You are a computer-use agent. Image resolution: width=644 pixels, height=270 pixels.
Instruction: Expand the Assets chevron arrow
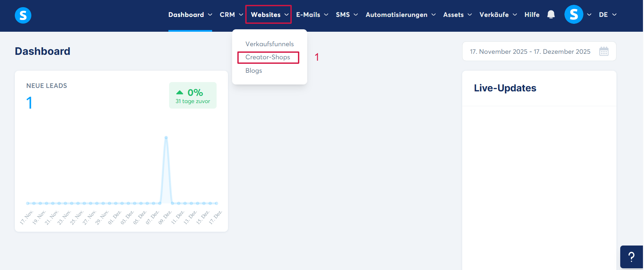pyautogui.click(x=470, y=14)
